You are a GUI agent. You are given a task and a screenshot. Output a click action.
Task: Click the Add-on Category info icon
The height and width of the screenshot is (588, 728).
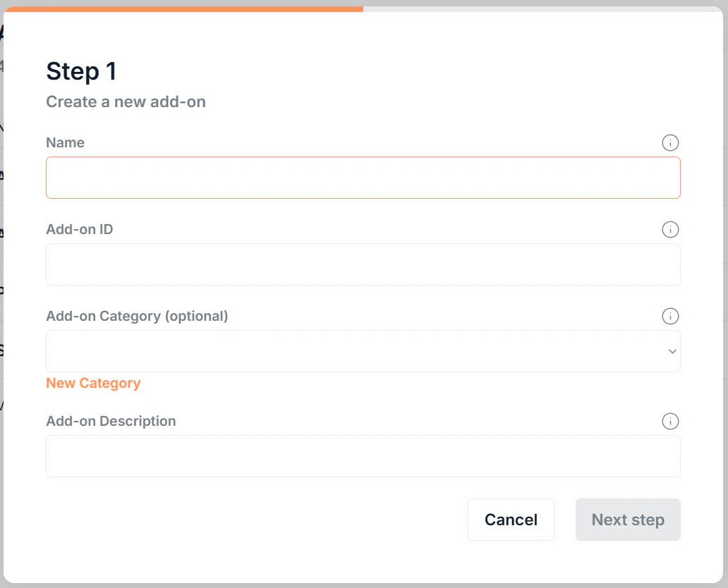pos(670,316)
